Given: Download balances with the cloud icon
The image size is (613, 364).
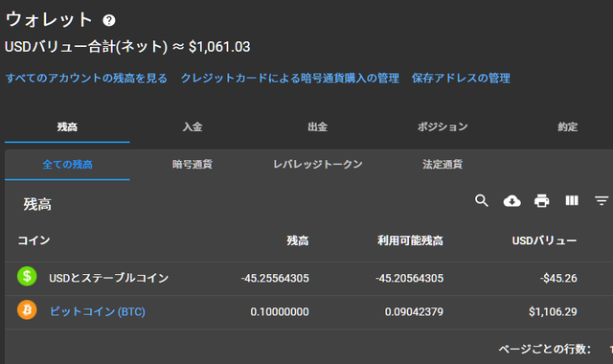Looking at the screenshot, I should pyautogui.click(x=511, y=201).
